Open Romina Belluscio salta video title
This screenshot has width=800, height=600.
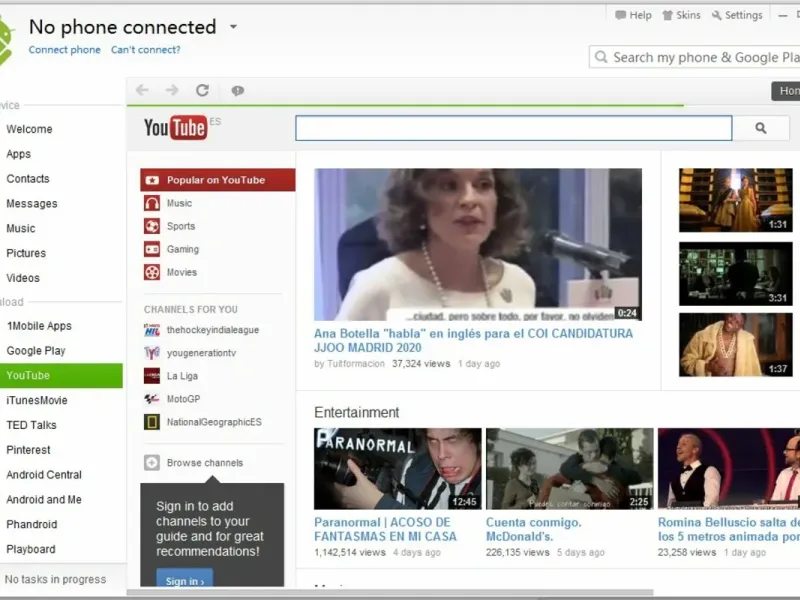pos(729,529)
